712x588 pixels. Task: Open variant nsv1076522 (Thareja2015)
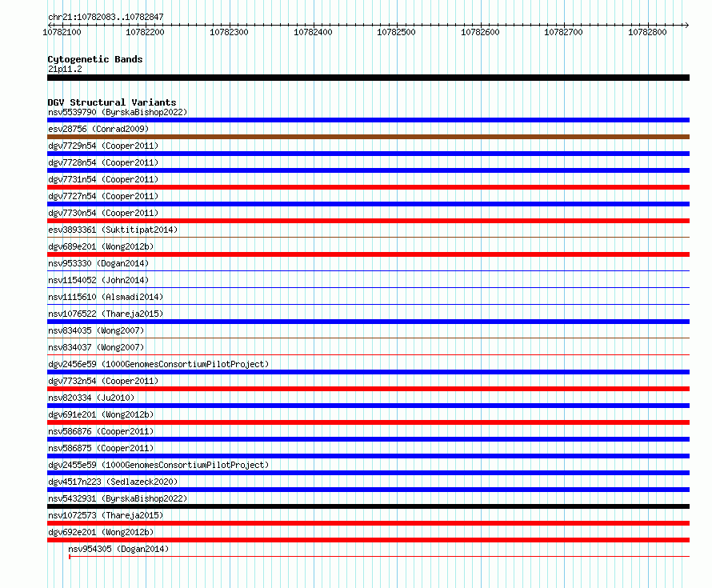106,314
